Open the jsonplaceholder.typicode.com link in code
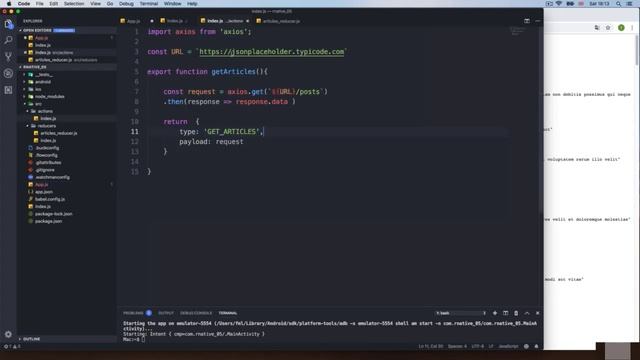 (x=271, y=52)
